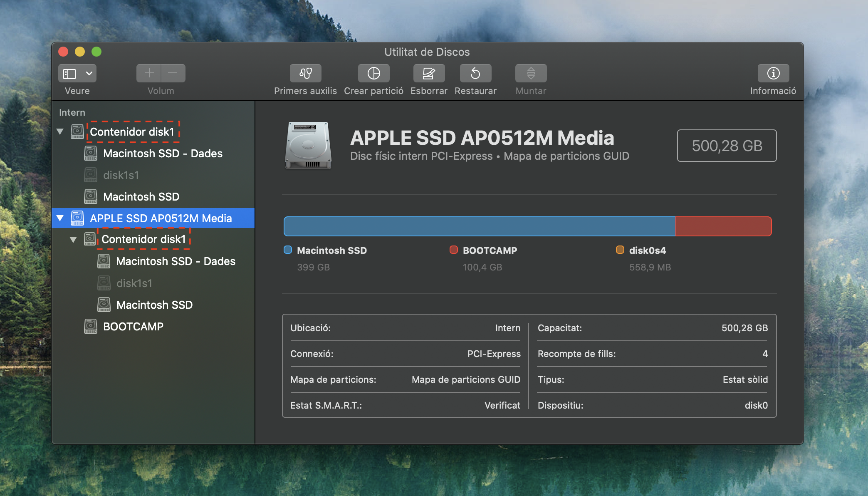Click the orange disk0s4 legend swatch
Viewport: 868px width, 496px height.
(620, 250)
